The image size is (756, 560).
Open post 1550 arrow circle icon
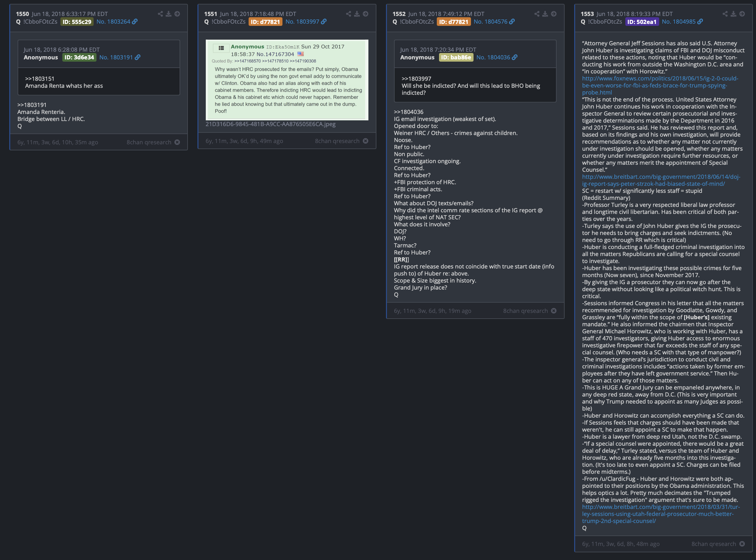click(177, 14)
